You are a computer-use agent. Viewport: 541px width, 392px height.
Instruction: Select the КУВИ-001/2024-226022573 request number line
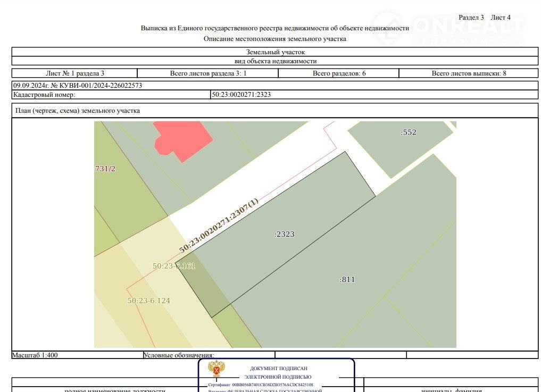tap(78, 85)
